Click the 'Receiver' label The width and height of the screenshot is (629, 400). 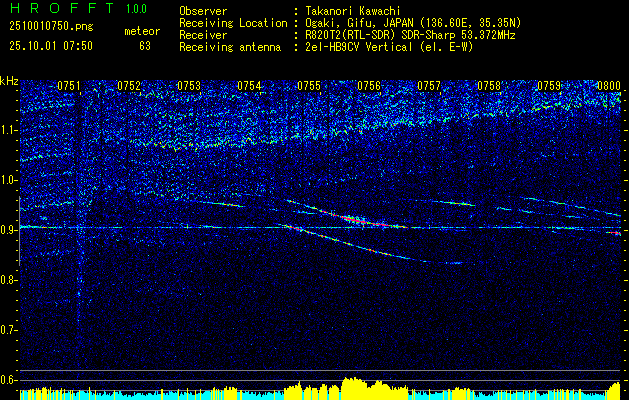coord(203,35)
